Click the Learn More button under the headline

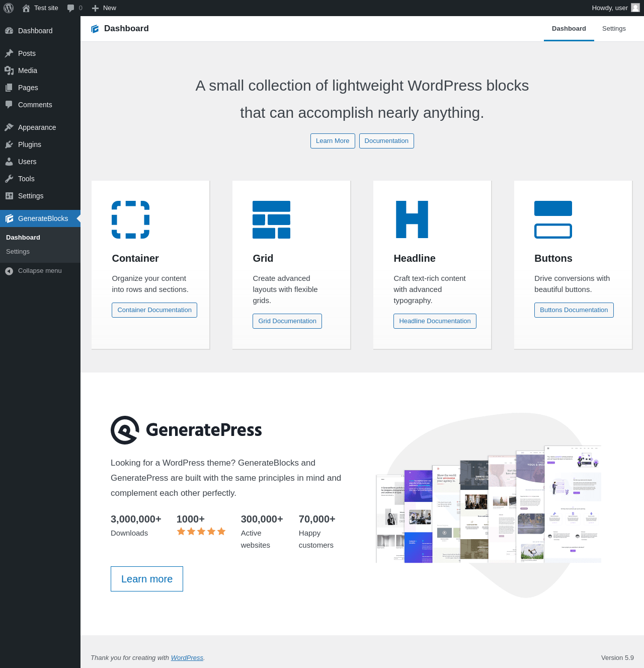333,141
